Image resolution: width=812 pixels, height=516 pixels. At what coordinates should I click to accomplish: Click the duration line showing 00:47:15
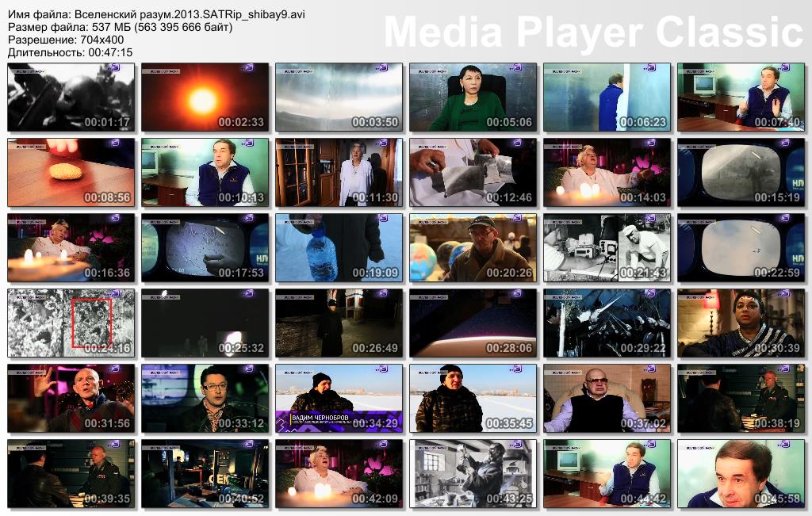(70, 52)
